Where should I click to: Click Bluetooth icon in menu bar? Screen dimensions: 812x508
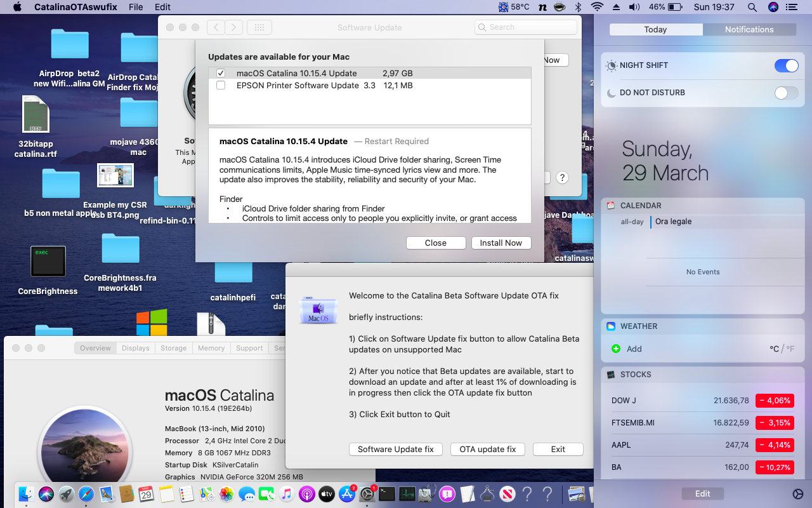tap(578, 7)
